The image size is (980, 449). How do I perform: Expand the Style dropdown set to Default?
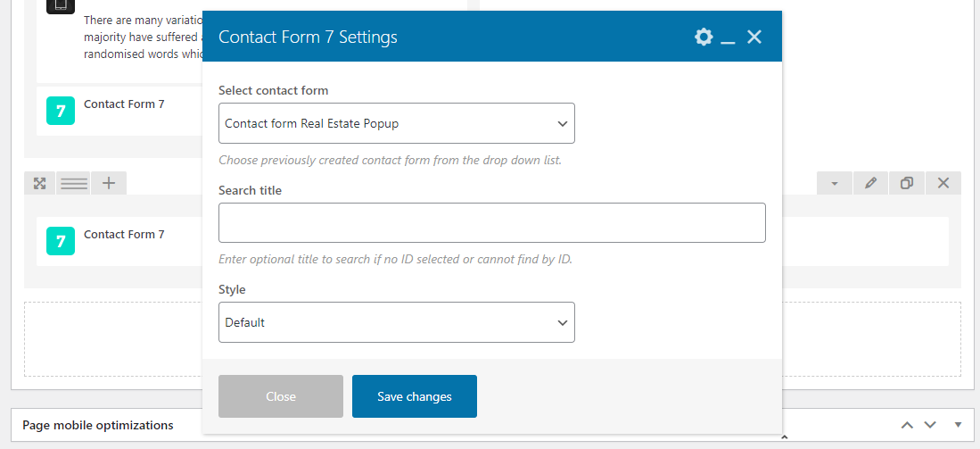pyautogui.click(x=396, y=322)
